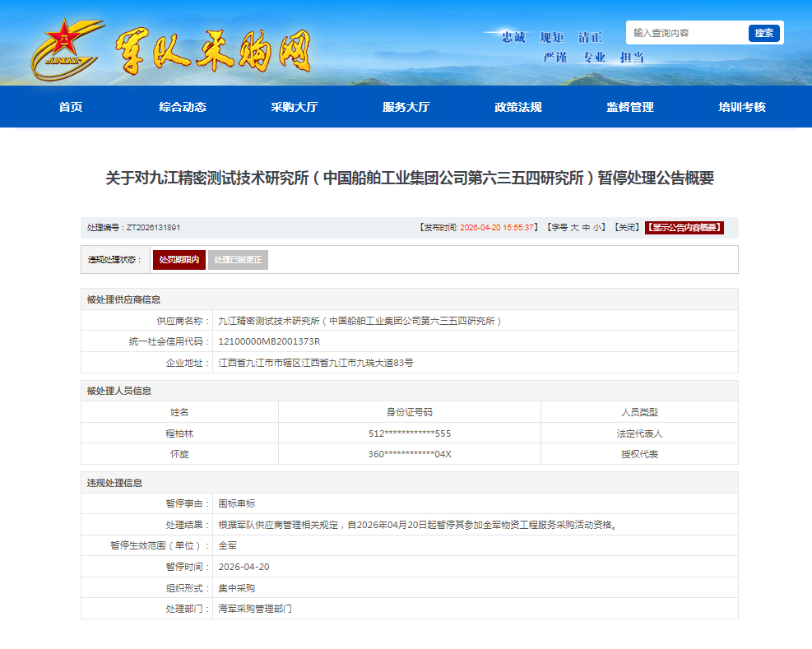The height and width of the screenshot is (649, 812).
Task: Select 服务大厅 in the navigation bar
Action: pyautogui.click(x=406, y=107)
